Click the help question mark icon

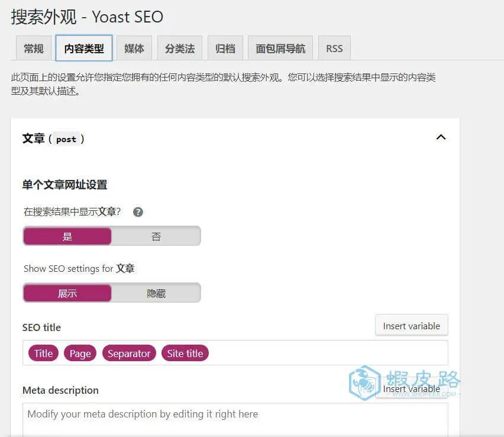pyautogui.click(x=138, y=212)
